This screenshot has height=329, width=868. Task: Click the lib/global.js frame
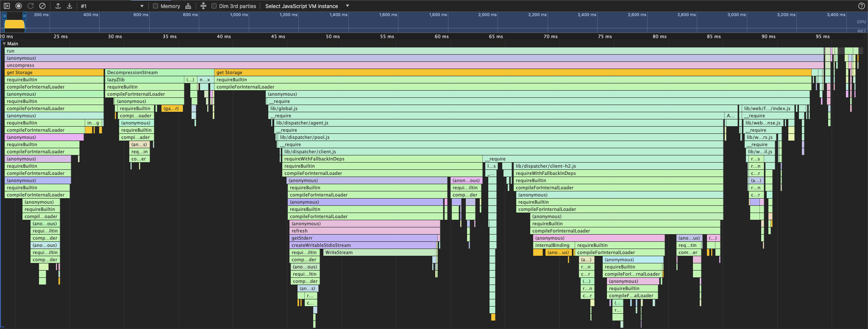click(503, 108)
